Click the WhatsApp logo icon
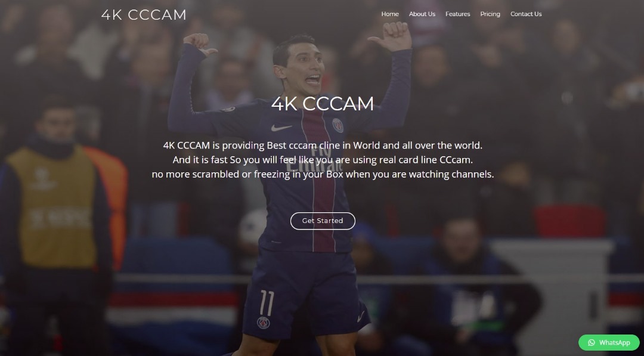Screen dimensions: 644x356 [592, 342]
